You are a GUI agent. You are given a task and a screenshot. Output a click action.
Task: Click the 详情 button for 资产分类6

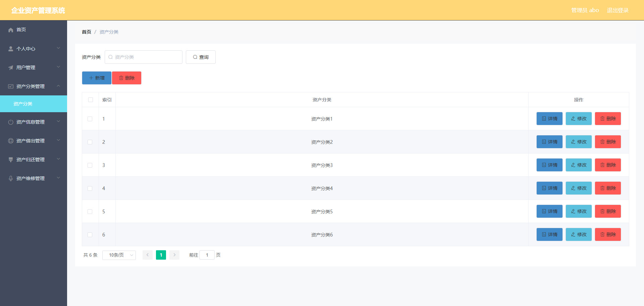click(549, 234)
